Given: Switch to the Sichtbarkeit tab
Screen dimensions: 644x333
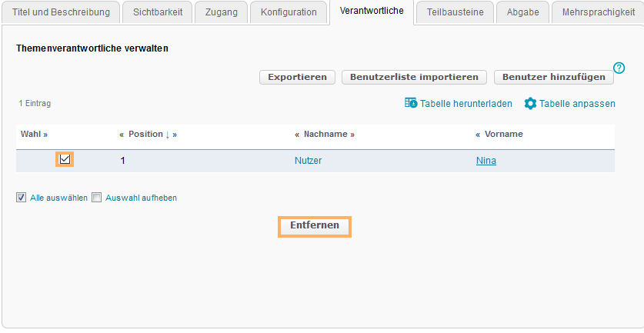Looking at the screenshot, I should [x=158, y=12].
